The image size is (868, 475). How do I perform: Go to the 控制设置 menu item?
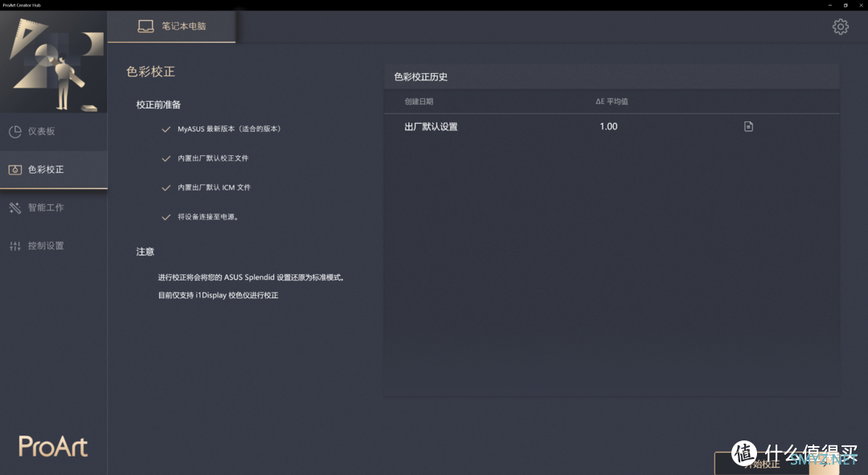pyautogui.click(x=46, y=246)
